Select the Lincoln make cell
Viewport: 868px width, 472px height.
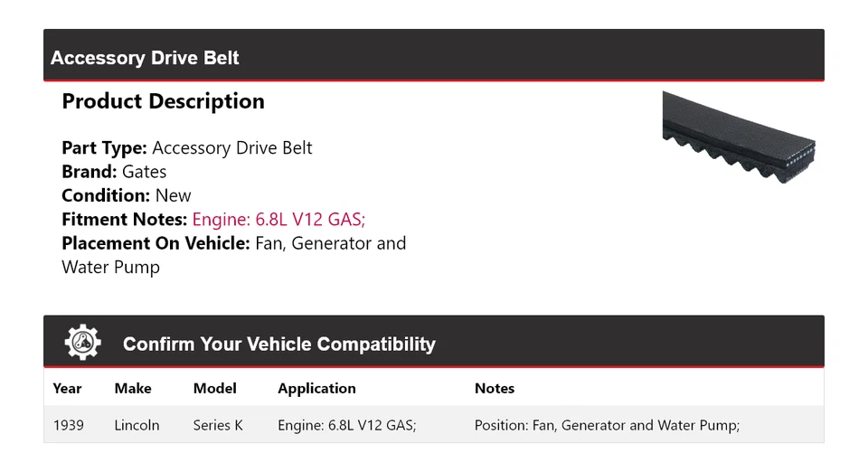137,424
